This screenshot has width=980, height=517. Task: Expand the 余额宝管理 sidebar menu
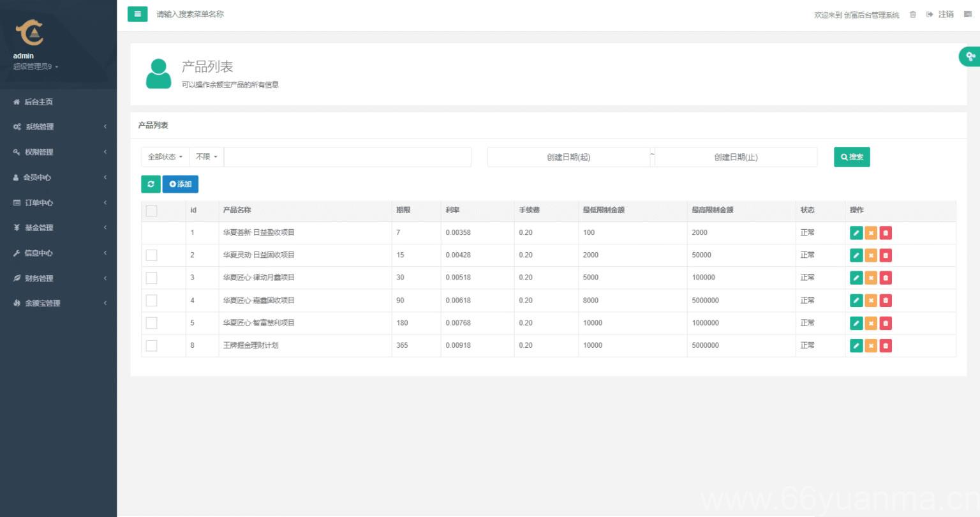(x=59, y=303)
